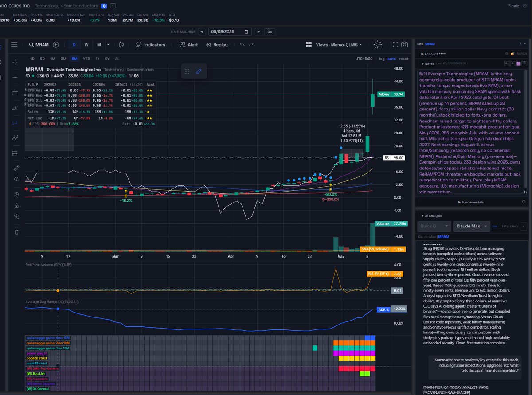Open chart type candlestick icon
This screenshot has width=532, height=395.
tap(121, 44)
